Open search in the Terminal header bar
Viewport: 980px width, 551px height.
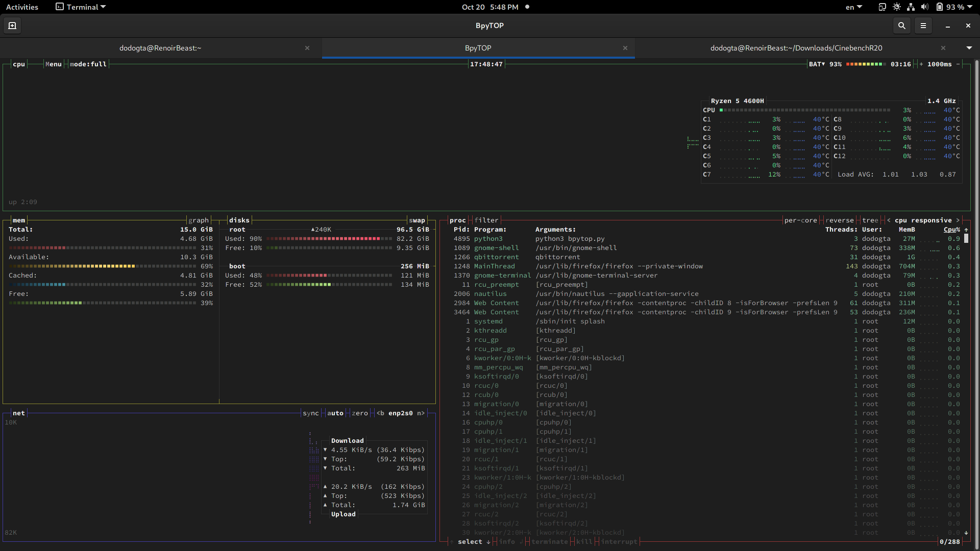(x=901, y=26)
